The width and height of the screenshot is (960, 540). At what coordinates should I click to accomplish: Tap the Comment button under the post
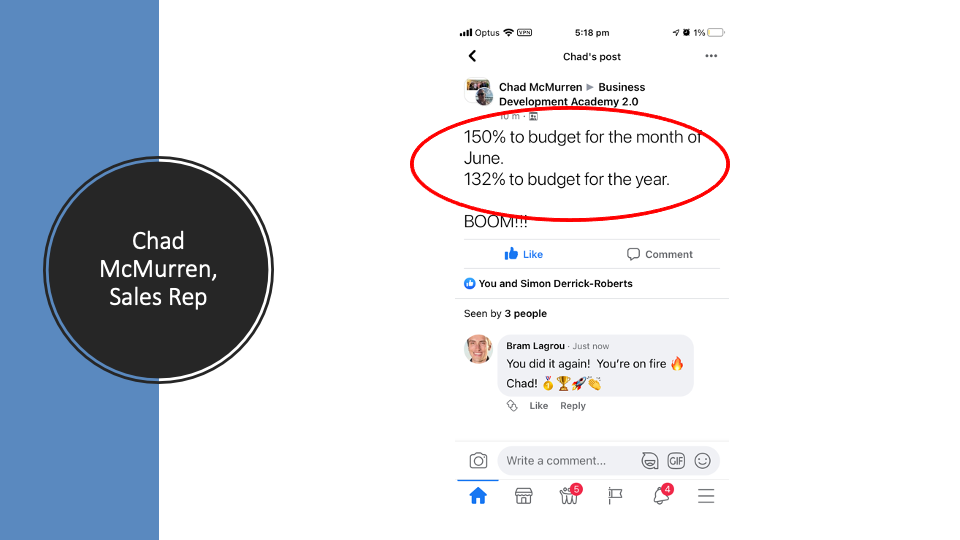[659, 254]
